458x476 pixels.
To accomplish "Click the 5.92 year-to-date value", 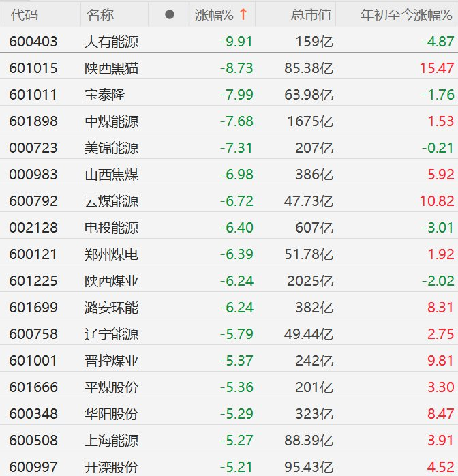I will click(x=441, y=175).
